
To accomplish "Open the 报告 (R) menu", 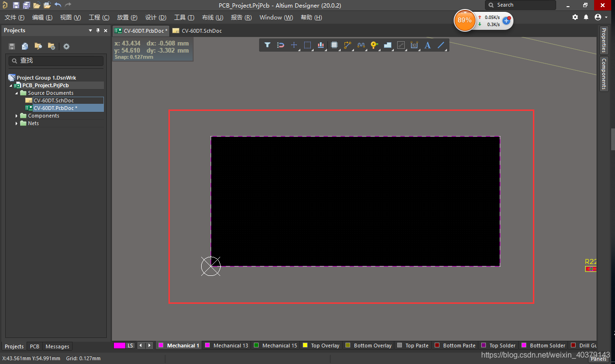I will [x=241, y=18].
